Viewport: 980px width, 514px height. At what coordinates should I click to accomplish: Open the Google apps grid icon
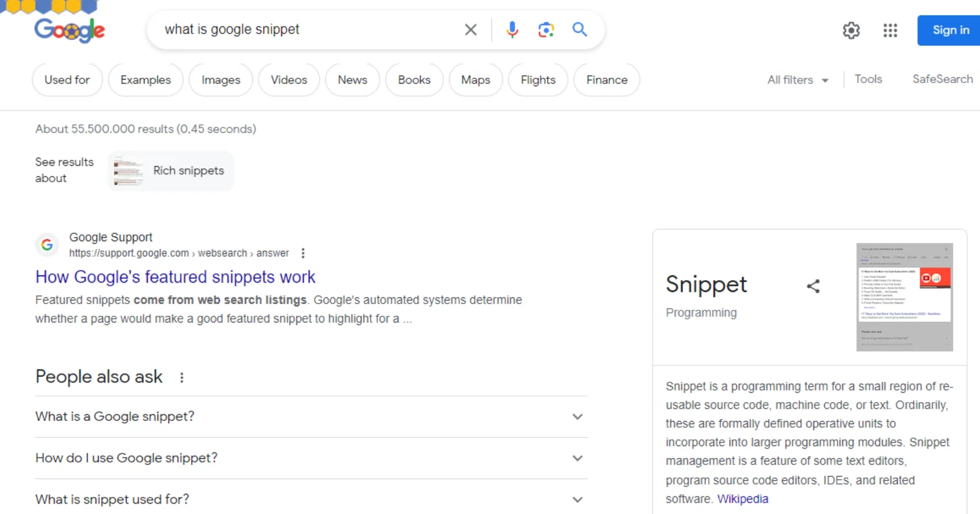pyautogui.click(x=890, y=30)
